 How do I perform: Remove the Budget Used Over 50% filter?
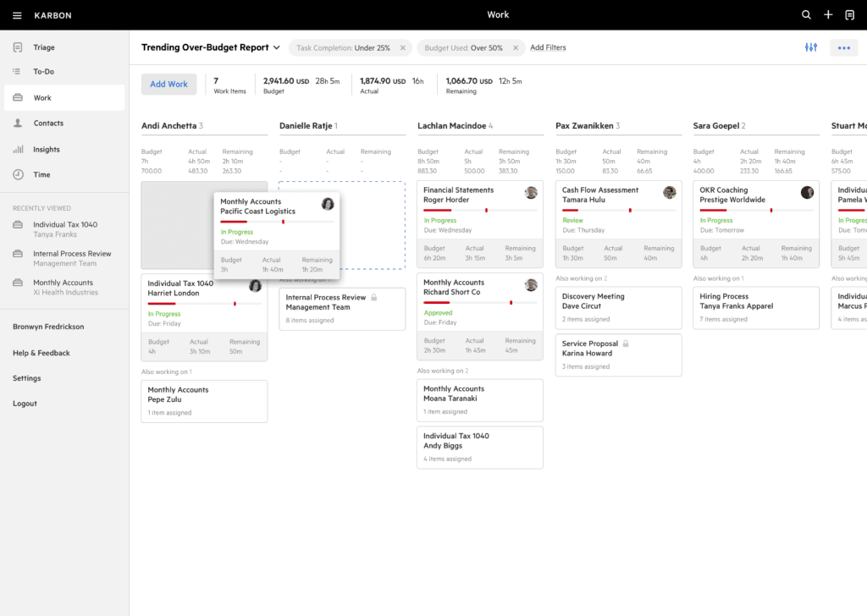coord(516,48)
